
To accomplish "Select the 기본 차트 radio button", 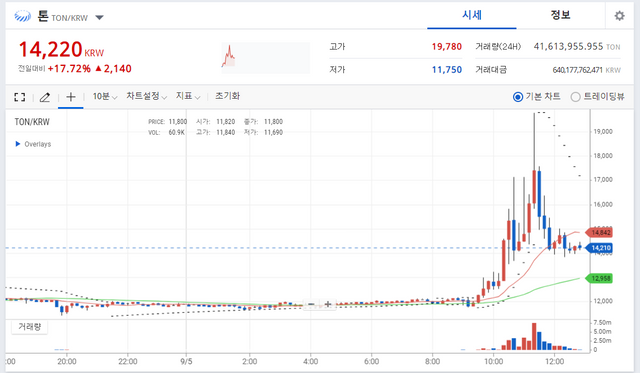I will (518, 97).
